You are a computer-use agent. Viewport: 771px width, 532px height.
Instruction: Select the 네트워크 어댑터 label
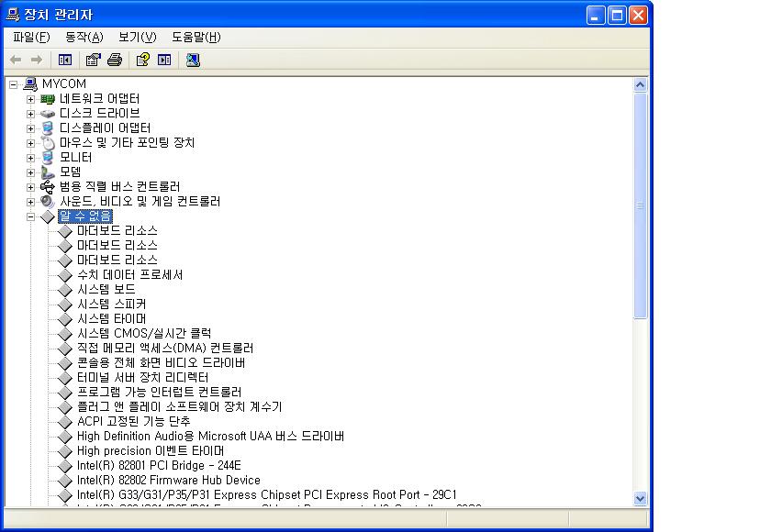pos(99,99)
